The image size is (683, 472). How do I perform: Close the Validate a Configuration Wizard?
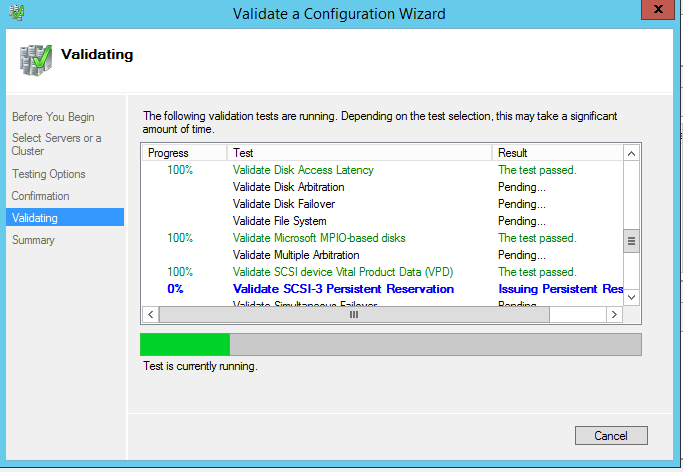tap(654, 11)
